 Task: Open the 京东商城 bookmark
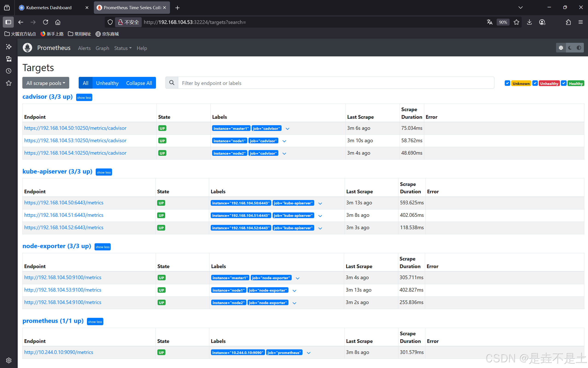tap(107, 34)
